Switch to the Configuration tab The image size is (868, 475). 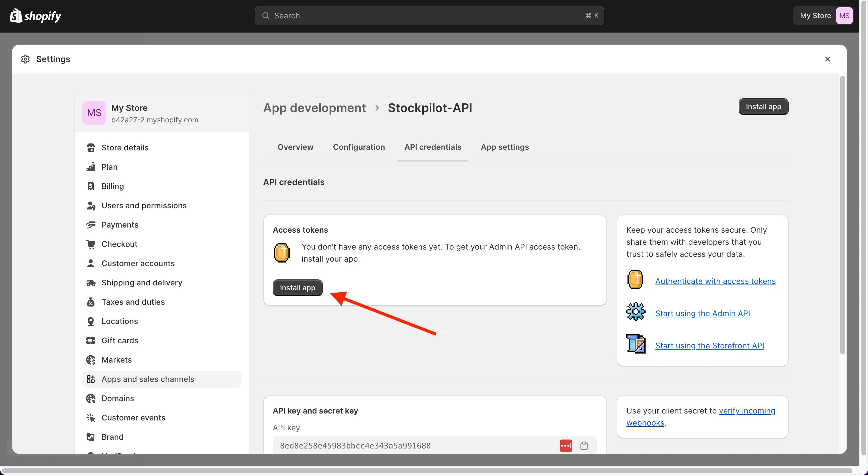click(x=359, y=147)
